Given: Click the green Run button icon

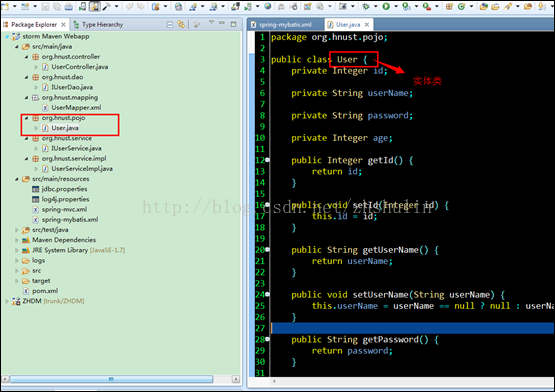Looking at the screenshot, I should (x=386, y=6).
